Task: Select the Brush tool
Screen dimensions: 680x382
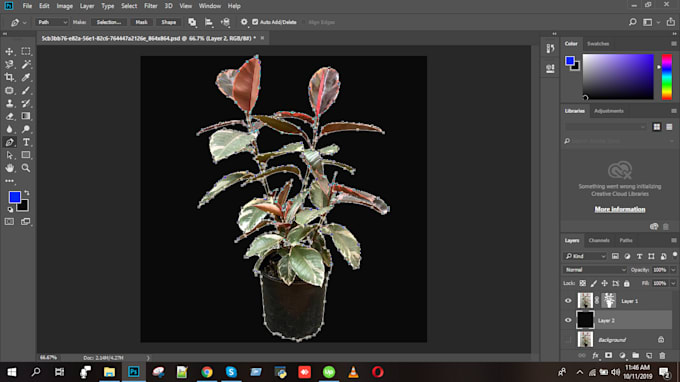Action: click(x=26, y=91)
